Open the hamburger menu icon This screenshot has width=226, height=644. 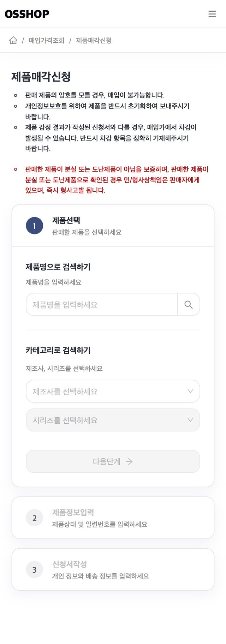pos(212,14)
